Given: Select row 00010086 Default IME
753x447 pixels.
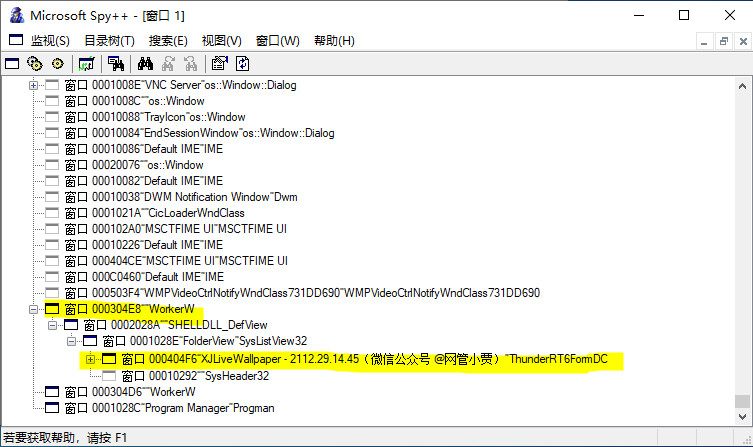Looking at the screenshot, I should point(144,149).
